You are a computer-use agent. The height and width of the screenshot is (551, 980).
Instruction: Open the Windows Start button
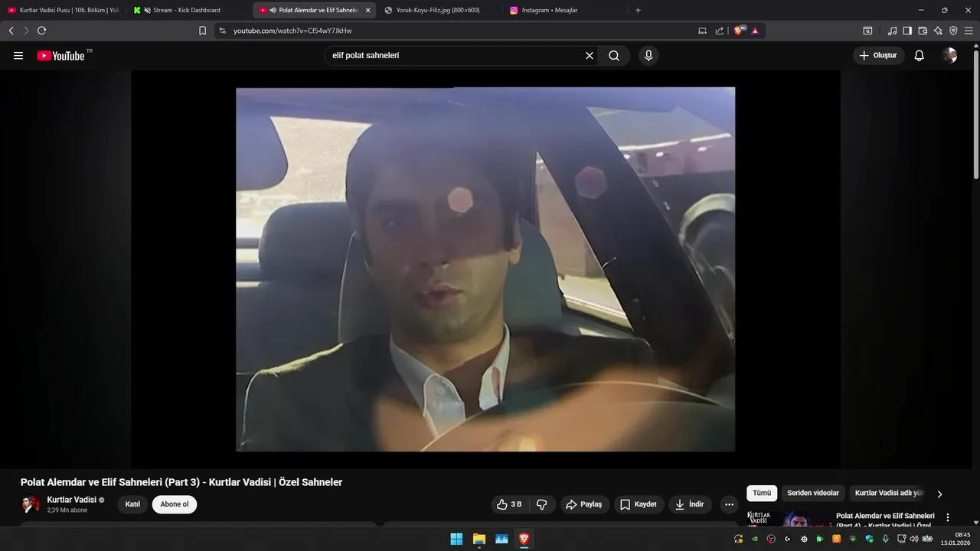pos(456,540)
